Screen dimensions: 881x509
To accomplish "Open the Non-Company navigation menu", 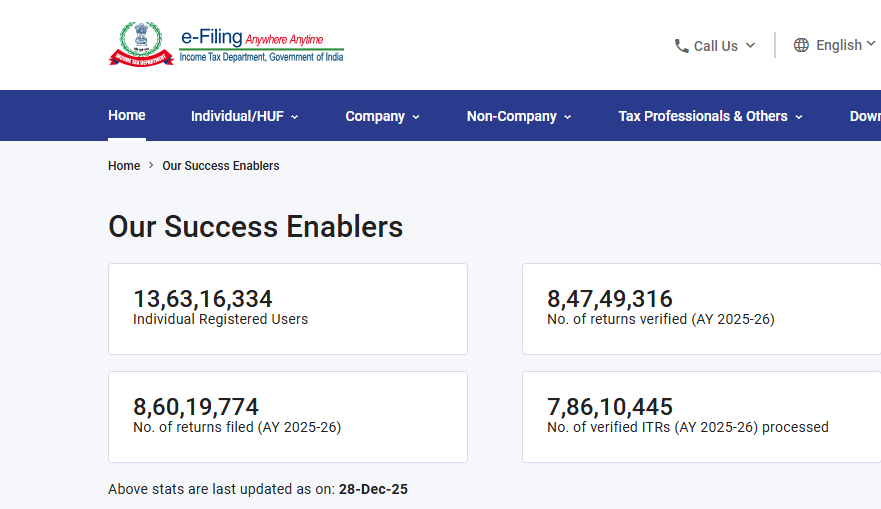I will tap(518, 116).
